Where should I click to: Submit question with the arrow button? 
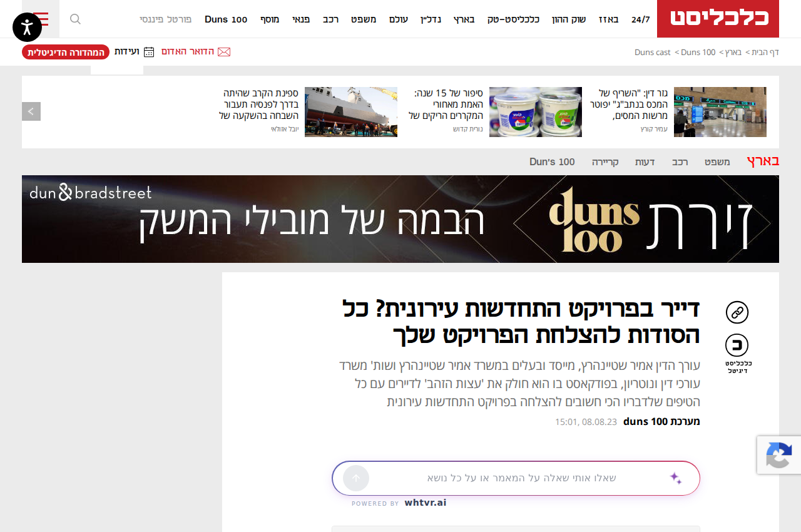(356, 478)
